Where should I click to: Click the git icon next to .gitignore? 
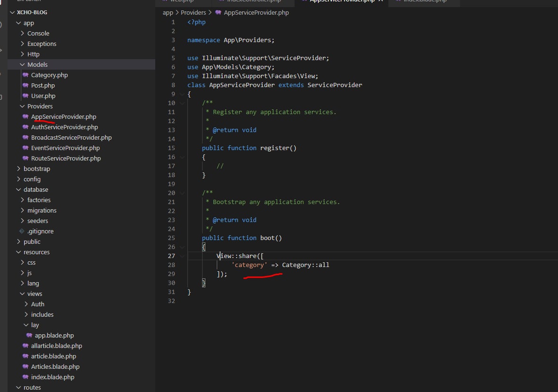pos(22,232)
